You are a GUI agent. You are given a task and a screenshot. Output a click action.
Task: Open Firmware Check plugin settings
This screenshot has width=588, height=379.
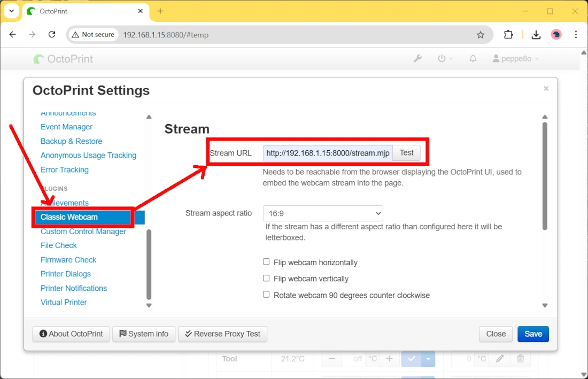68,260
